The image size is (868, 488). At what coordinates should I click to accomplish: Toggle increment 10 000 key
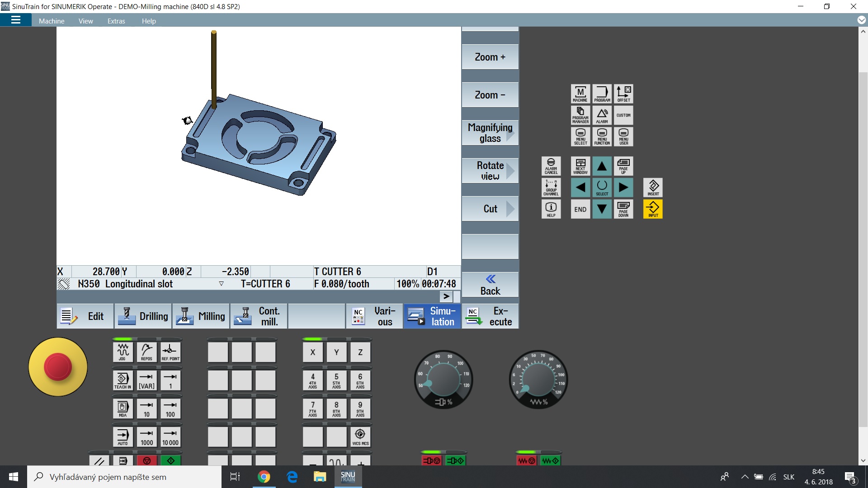pos(170,437)
